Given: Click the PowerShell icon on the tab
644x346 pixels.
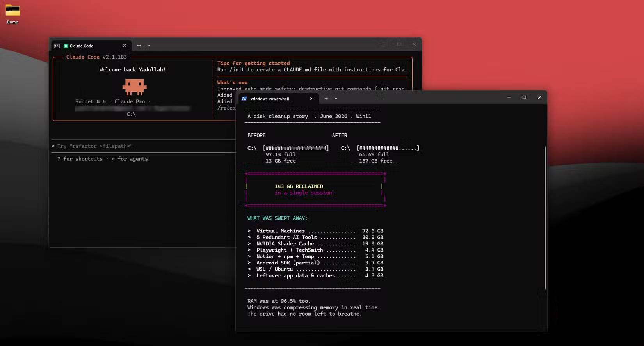Looking at the screenshot, I should click(244, 99).
